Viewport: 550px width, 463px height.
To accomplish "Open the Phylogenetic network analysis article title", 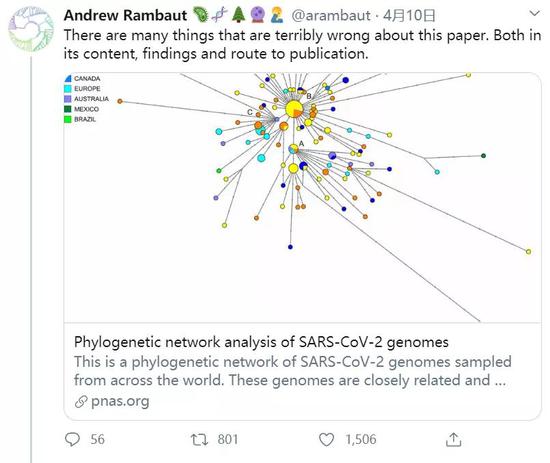I will tap(261, 342).
